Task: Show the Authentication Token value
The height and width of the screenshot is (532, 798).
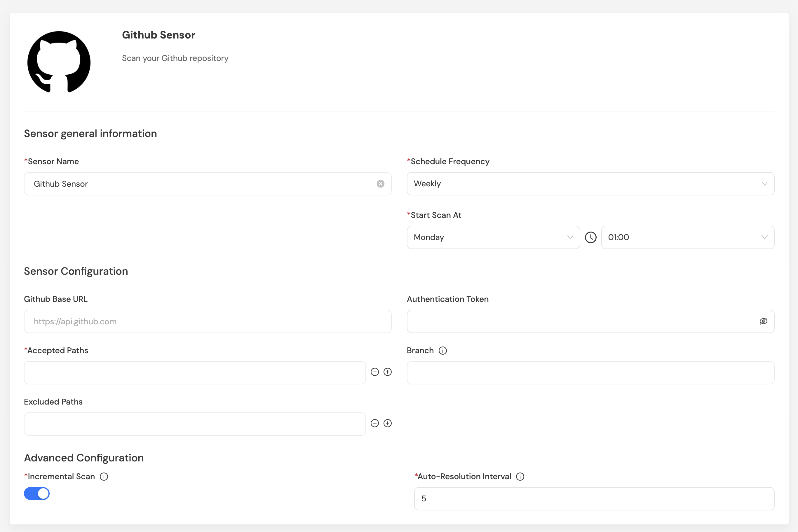Action: pos(763,321)
